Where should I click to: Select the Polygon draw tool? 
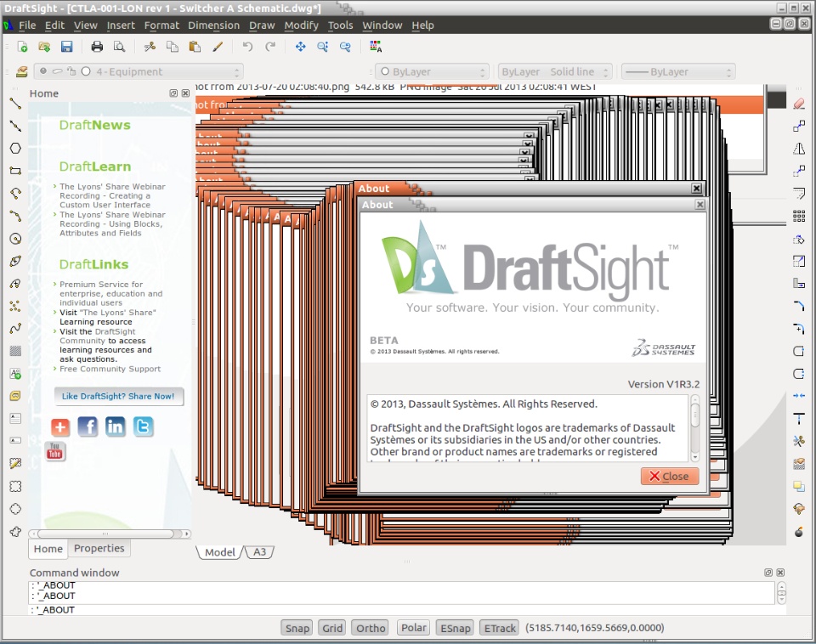pyautogui.click(x=15, y=148)
